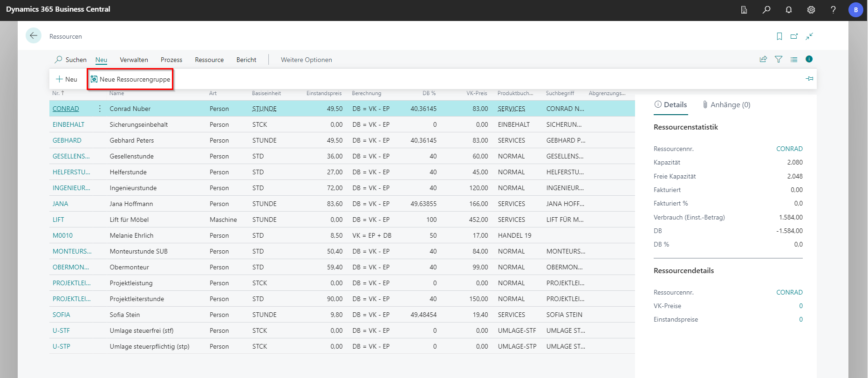The width and height of the screenshot is (868, 378).
Task: Toggle the filter pane funnel icon
Action: [779, 59]
